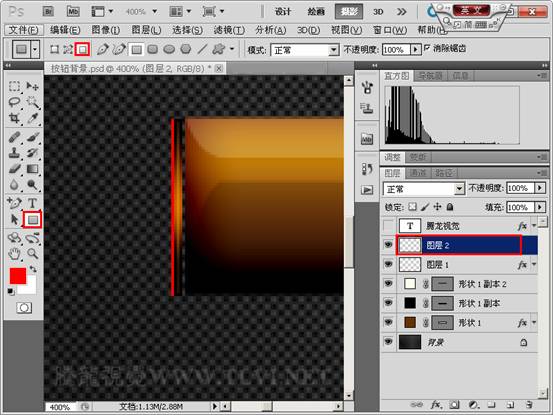Click the background white color swatch

point(30,288)
